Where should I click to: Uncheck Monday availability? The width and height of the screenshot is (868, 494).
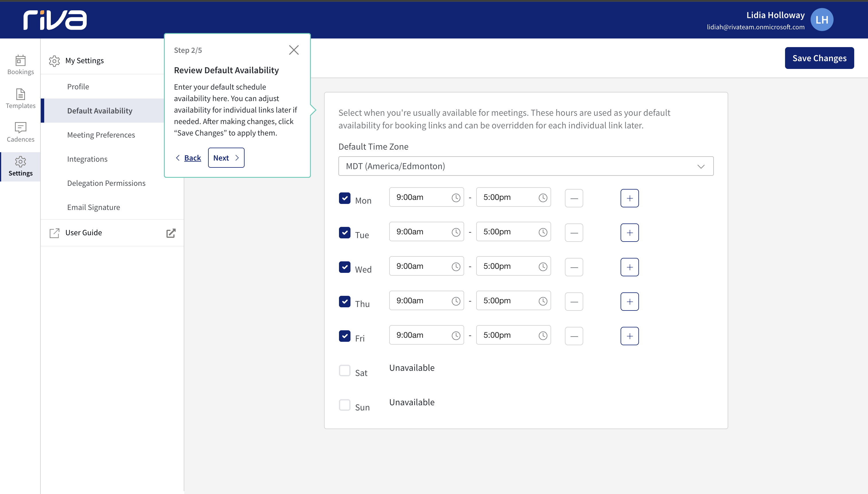tap(344, 198)
